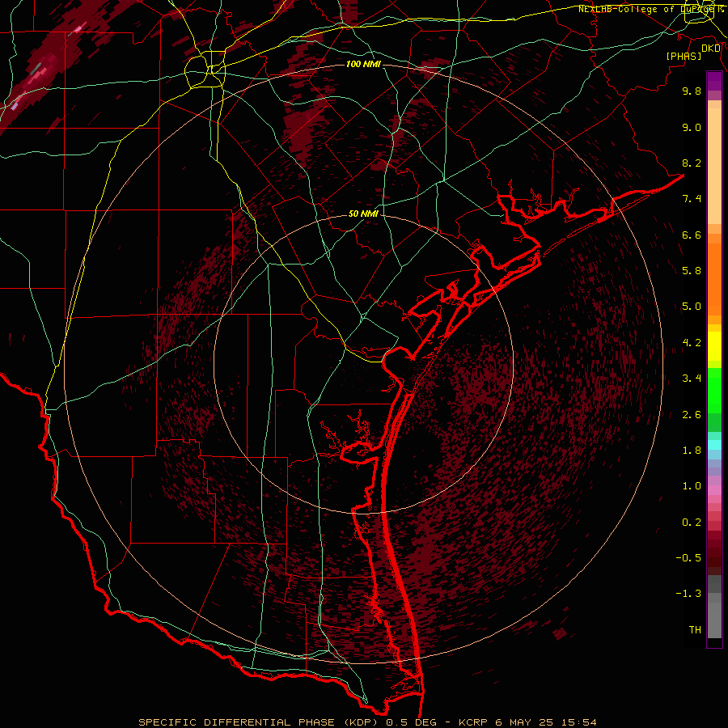The height and width of the screenshot is (728, 728).
Task: Click the "50 NMI" range ring label
Action: (x=363, y=214)
